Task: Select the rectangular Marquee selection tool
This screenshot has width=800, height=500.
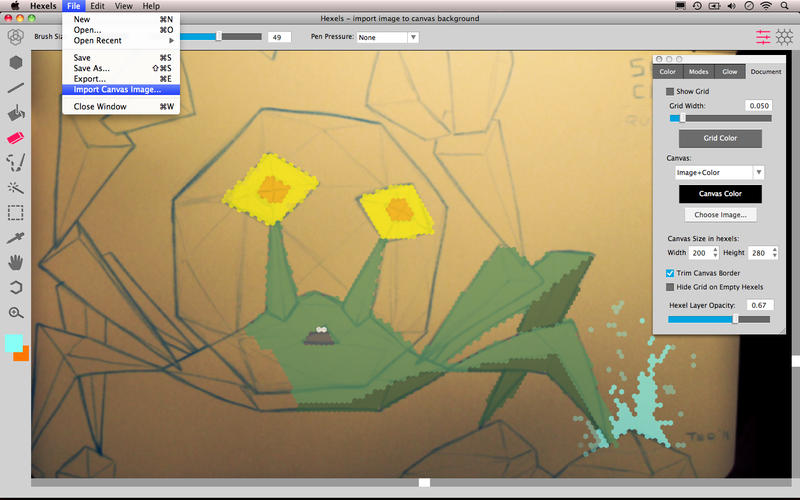Action: coord(16,212)
